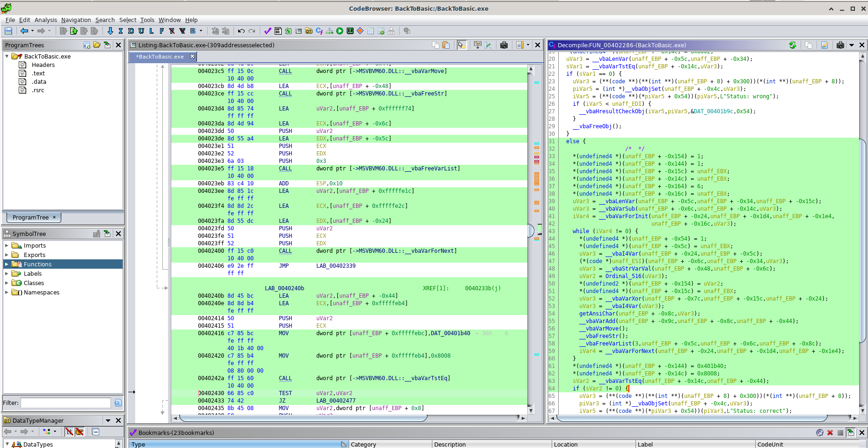
Task: Open the bookmark type dropdown arrow
Action: [x=201, y=31]
